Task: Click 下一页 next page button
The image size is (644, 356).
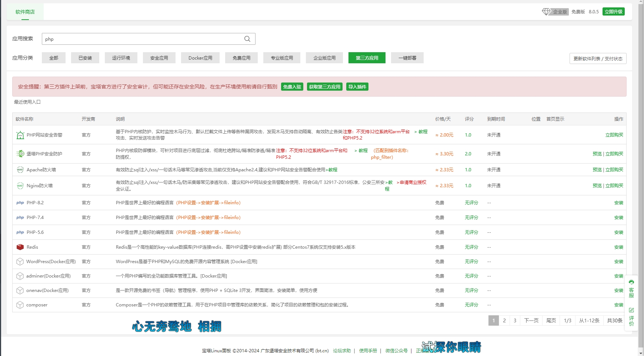Action: tap(531, 320)
